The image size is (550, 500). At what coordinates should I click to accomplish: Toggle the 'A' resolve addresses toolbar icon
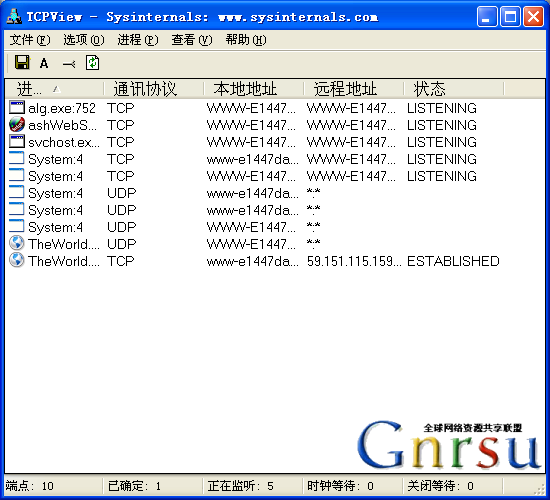[x=44, y=64]
